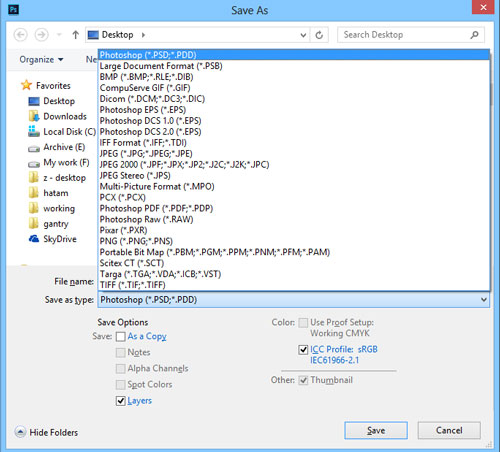Image resolution: width=500 pixels, height=452 pixels.
Task: Click the Back navigation arrow icon
Action: [21, 35]
